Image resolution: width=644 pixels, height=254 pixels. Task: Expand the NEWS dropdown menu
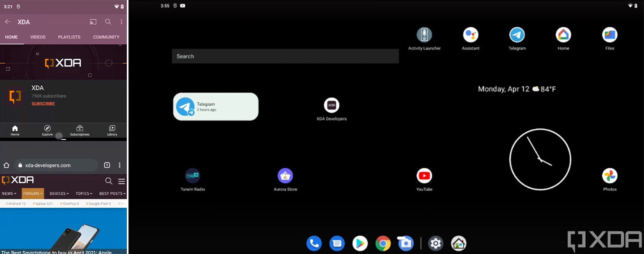click(x=9, y=193)
